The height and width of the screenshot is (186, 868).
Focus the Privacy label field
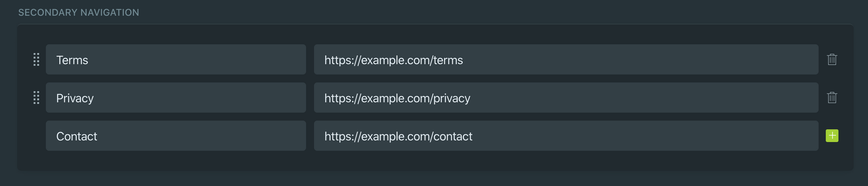click(176, 98)
